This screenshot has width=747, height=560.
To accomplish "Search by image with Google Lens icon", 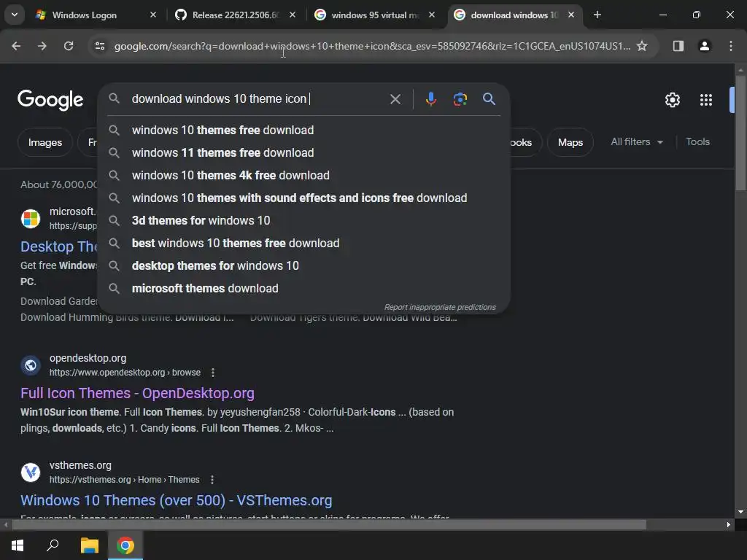I will pos(460,99).
